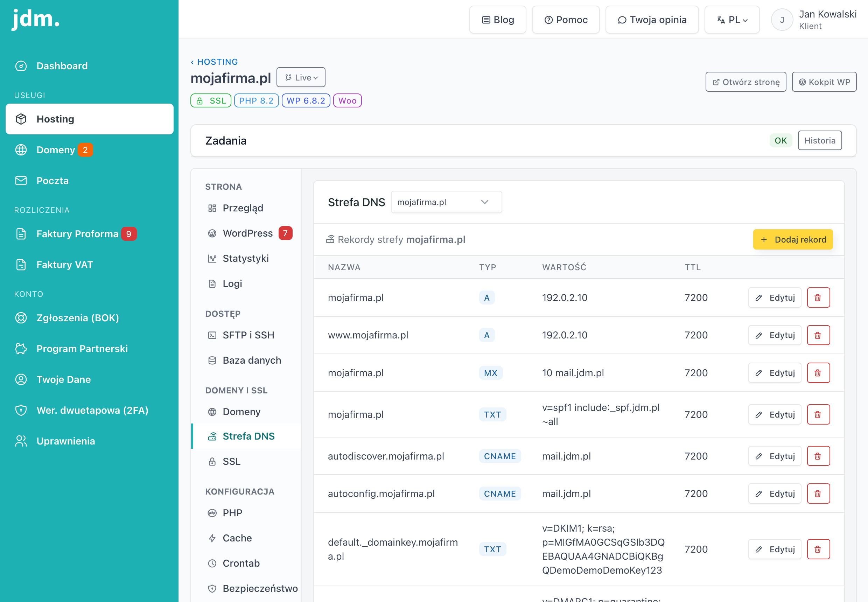Click the green SSL badge

[x=211, y=101]
